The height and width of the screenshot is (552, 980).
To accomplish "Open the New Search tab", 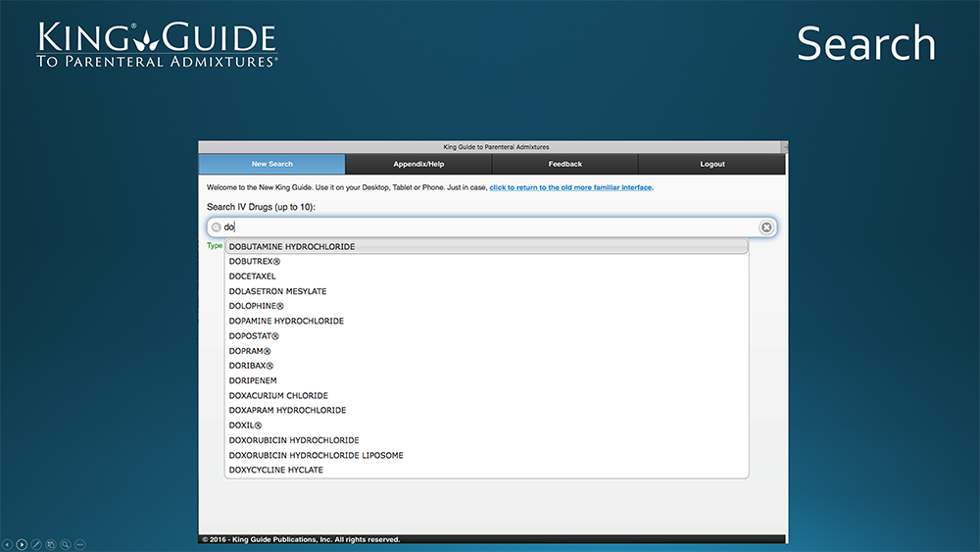I will click(271, 164).
